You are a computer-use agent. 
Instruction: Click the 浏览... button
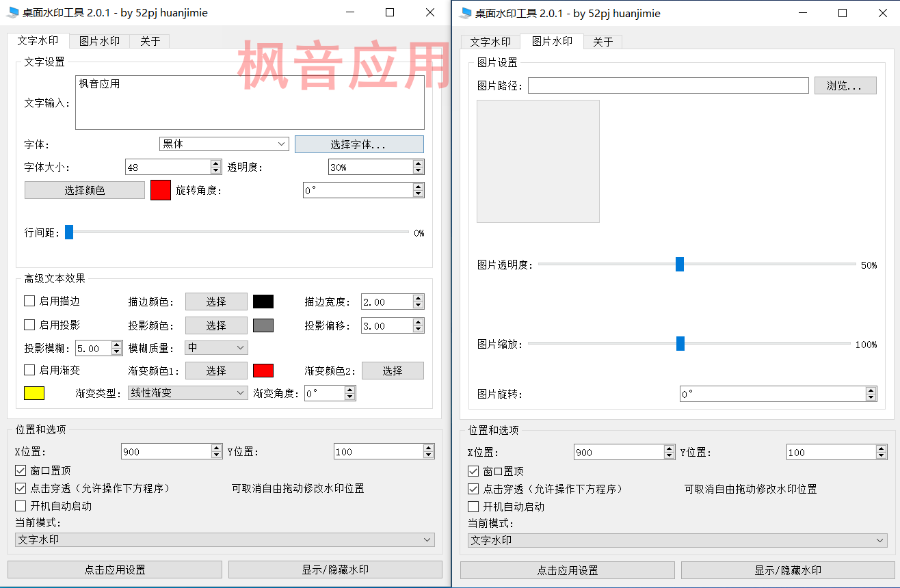845,85
